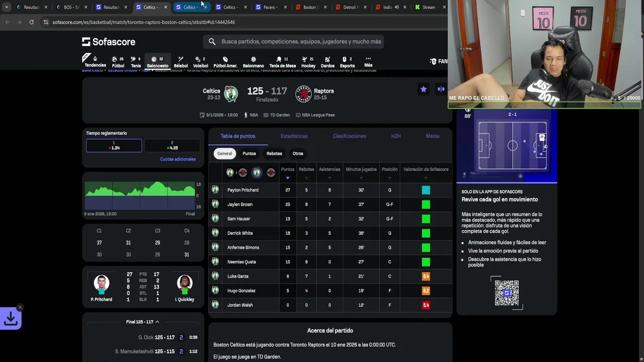Switch to the Clasificaciones tab
The height and width of the screenshot is (362, 644).
[x=349, y=136]
